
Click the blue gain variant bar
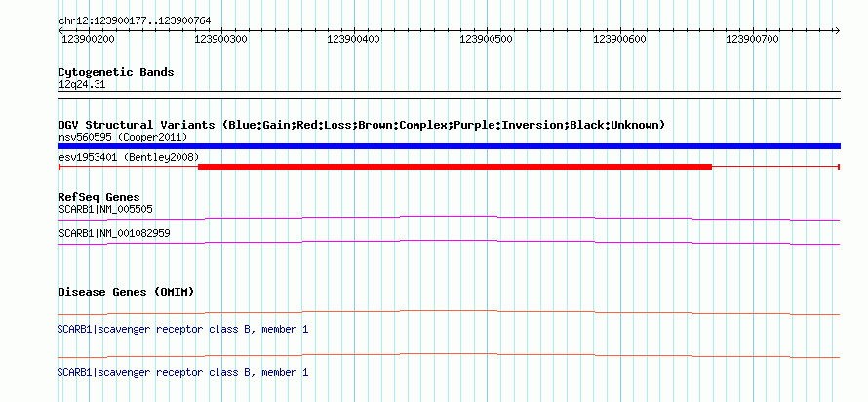tap(449, 146)
